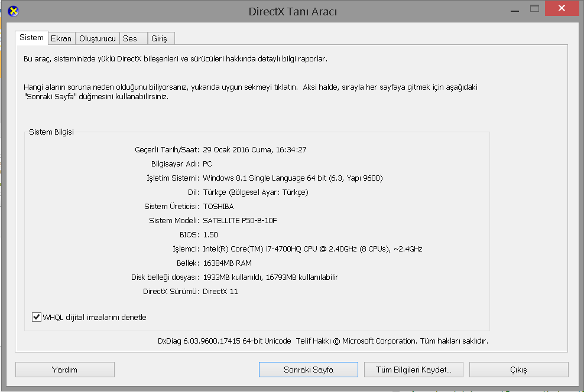Click the Sistem Üreticisi label
The image size is (584, 392).
(x=171, y=207)
